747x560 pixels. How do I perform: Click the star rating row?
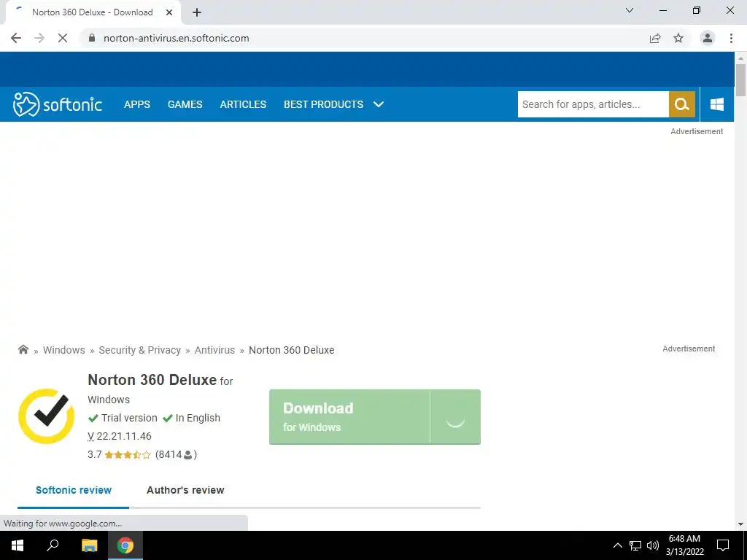[x=128, y=455]
